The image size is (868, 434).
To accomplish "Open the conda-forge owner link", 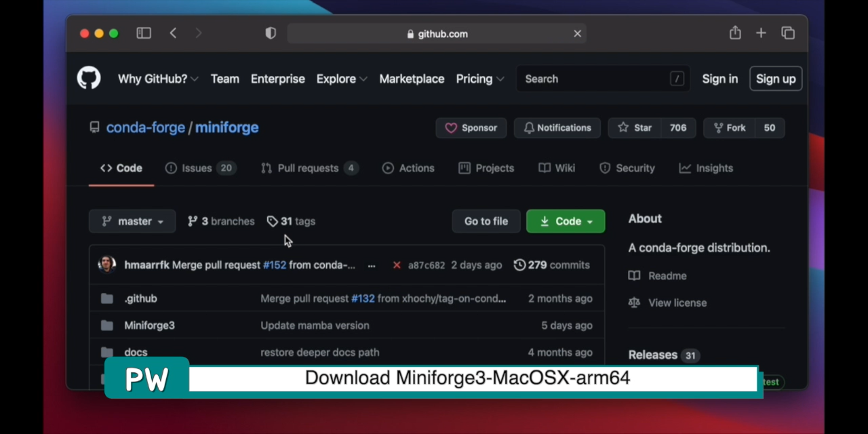I will (146, 127).
